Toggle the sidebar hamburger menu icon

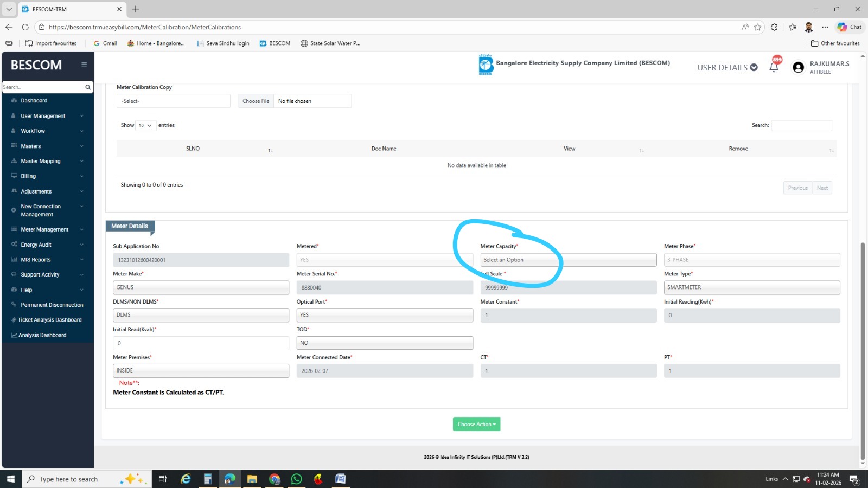[x=84, y=65]
